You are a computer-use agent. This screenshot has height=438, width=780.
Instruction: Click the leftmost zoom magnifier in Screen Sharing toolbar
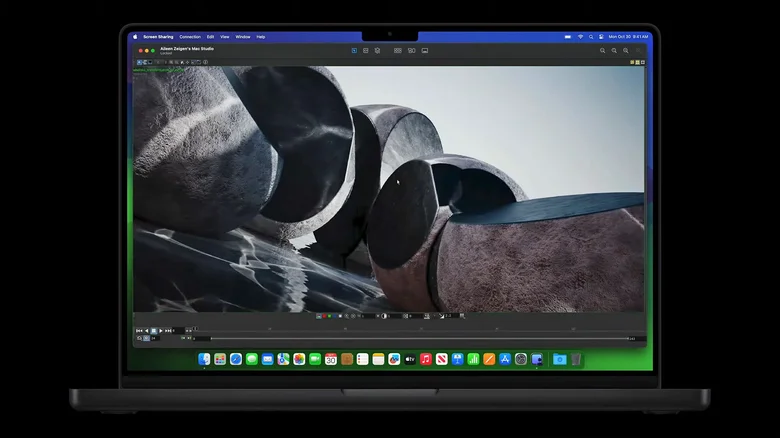point(602,50)
